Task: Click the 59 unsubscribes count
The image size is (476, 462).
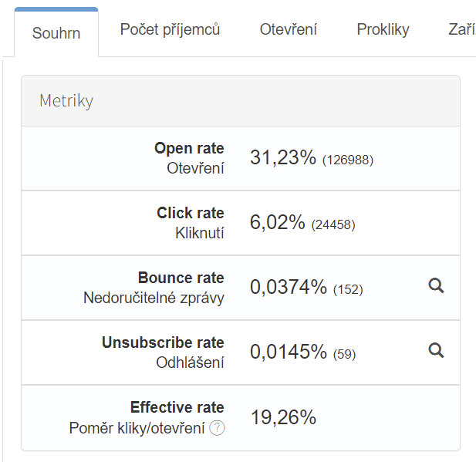Action: click(345, 355)
